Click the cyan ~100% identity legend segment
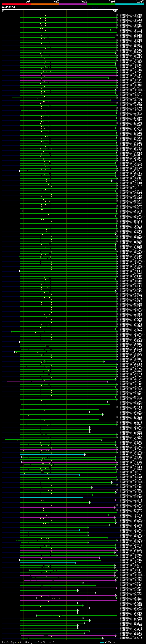 130,4
